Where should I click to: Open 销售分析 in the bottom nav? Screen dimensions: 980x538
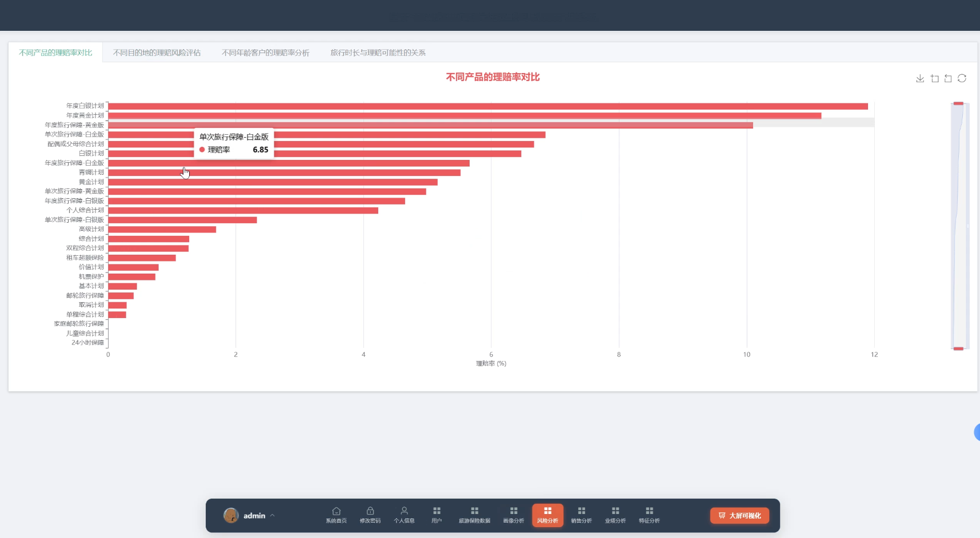point(581,515)
